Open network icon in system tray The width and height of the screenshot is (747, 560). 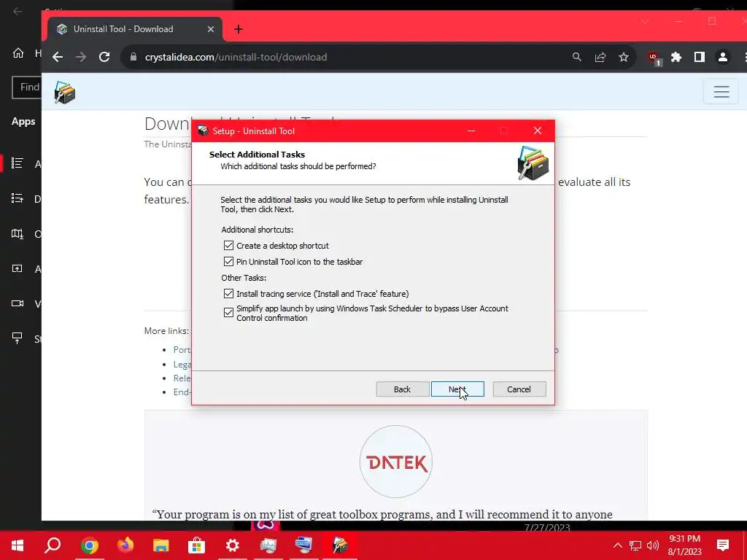(x=635, y=545)
